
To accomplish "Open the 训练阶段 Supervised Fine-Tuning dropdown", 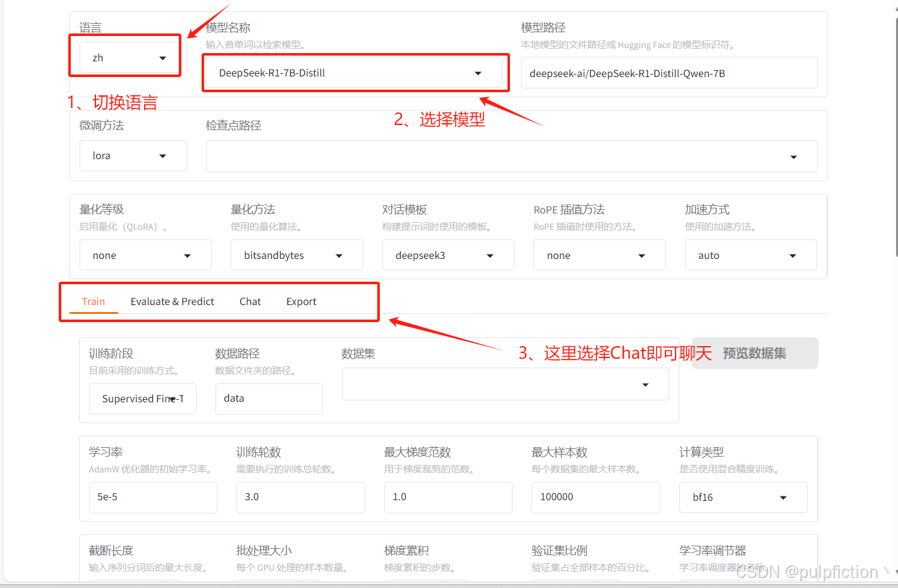I will click(x=143, y=399).
